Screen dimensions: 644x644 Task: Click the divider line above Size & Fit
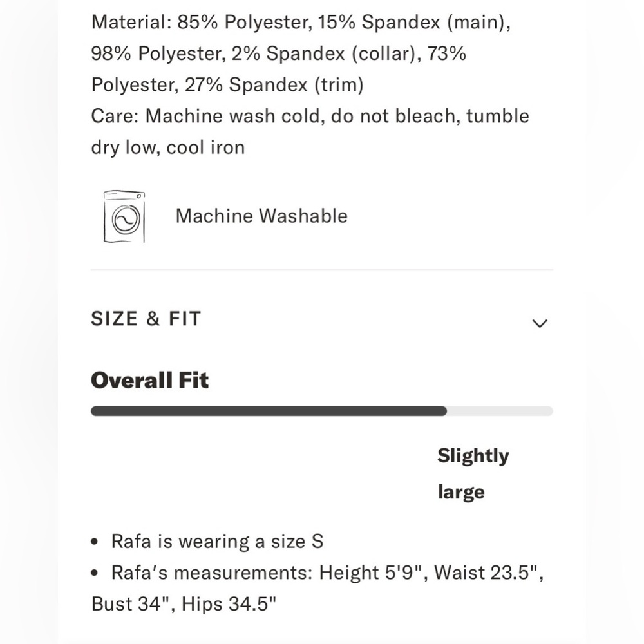coord(322,270)
